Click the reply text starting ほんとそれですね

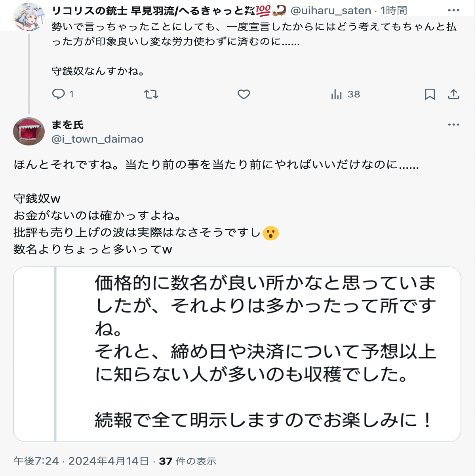click(x=216, y=165)
